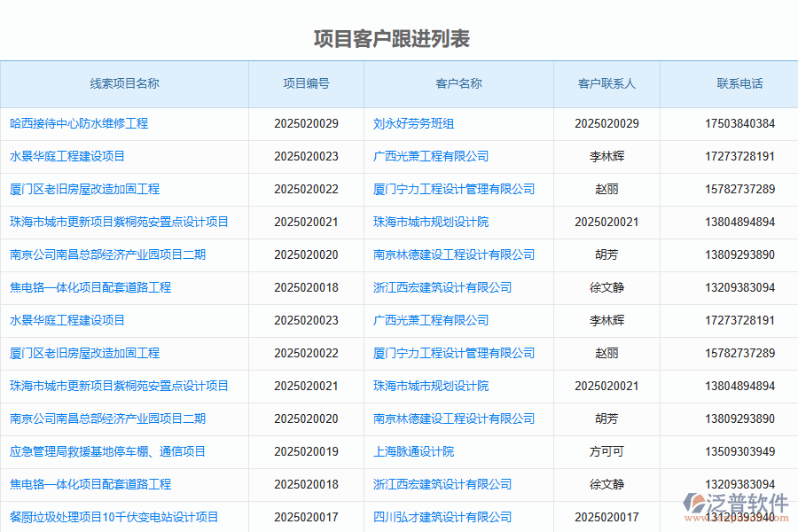The width and height of the screenshot is (798, 532).
Task: Select contact 胡芳 directly above 方可可
Action: [606, 419]
